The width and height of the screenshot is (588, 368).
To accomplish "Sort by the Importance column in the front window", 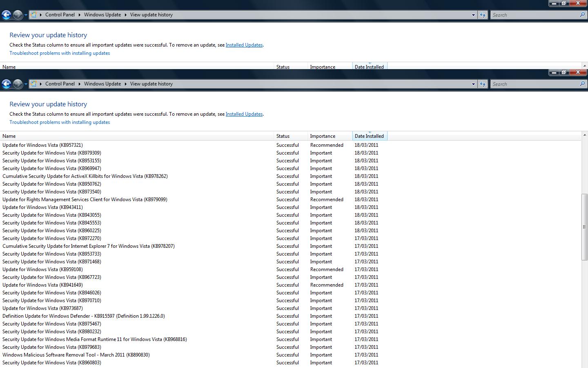I will 330,136.
